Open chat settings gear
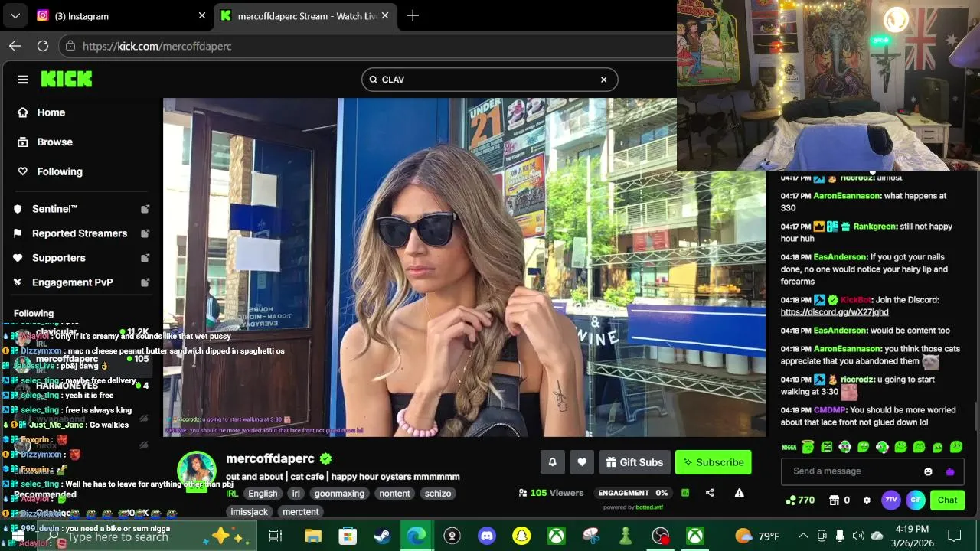980x551 pixels. point(867,500)
